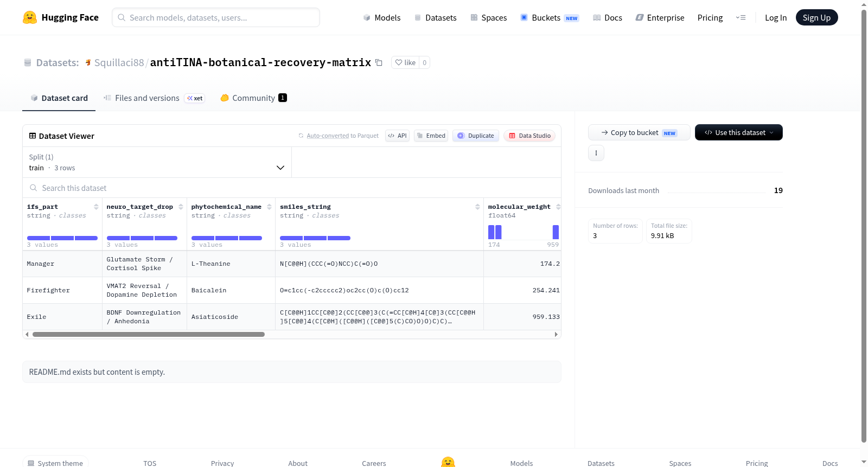Go to Datasets in top navigation
Screen dimensions: 868x467
coord(435,17)
